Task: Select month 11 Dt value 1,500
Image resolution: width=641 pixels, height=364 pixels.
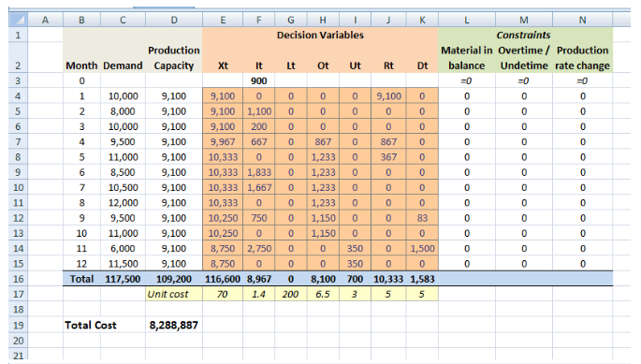Action: [x=422, y=249]
